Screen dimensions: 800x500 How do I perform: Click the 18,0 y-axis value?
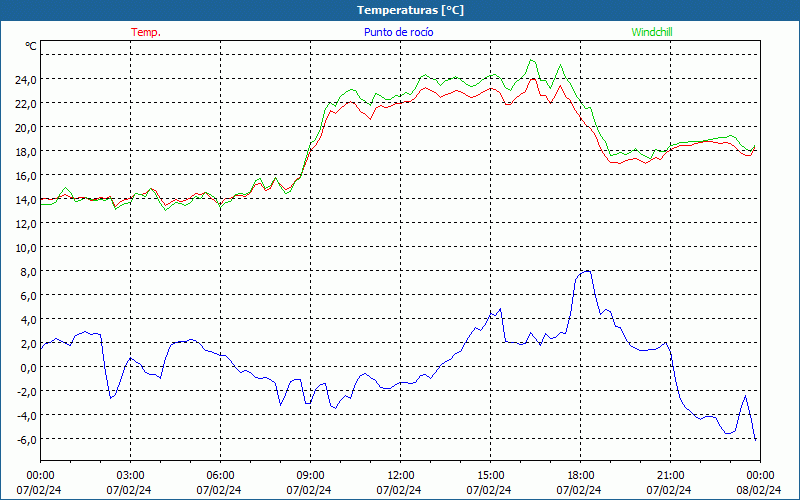click(26, 152)
